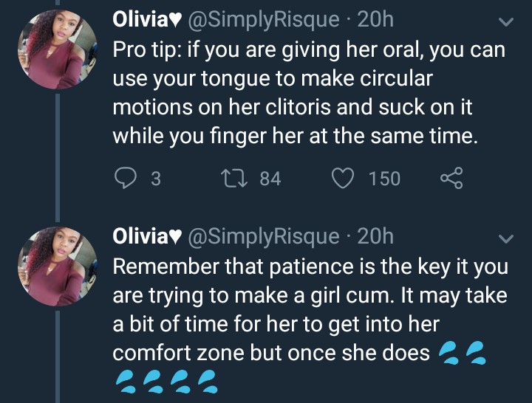Tap the avatar beside the second tweet
The height and width of the screenshot is (403, 532).
(57, 263)
